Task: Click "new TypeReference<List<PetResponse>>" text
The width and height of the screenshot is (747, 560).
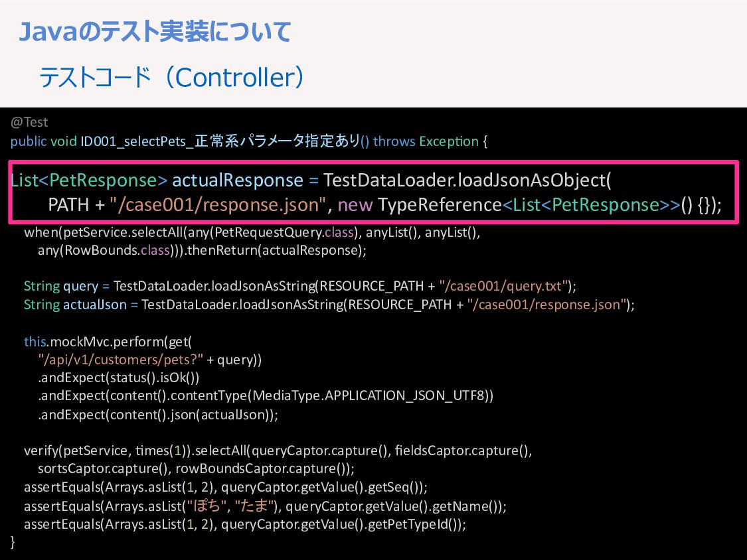Action: point(509,205)
